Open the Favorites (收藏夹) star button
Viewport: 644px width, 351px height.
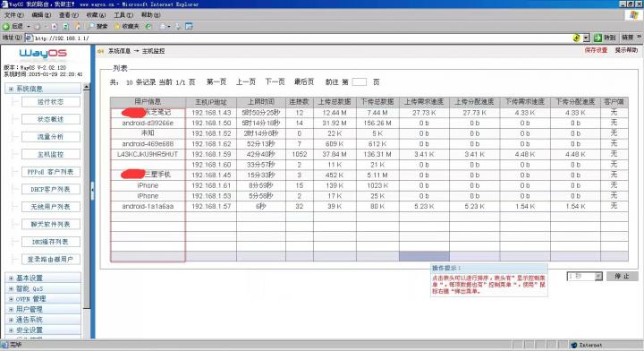point(126,26)
